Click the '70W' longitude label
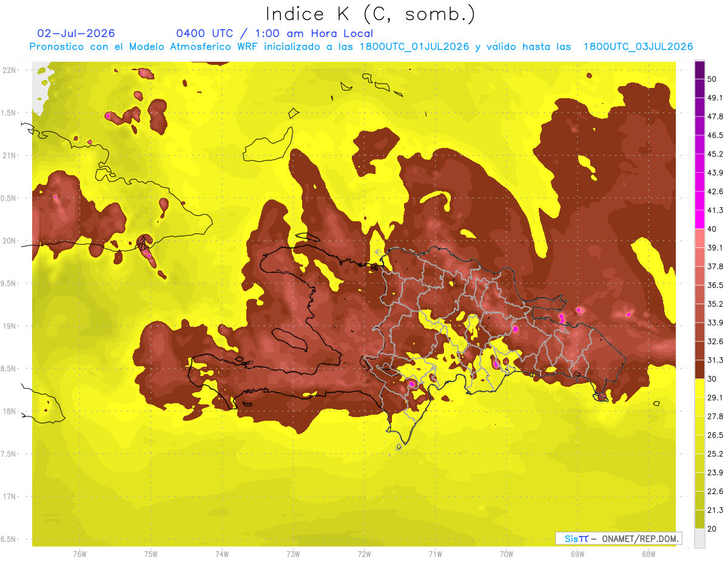The width and height of the screenshot is (728, 562). coord(507,554)
